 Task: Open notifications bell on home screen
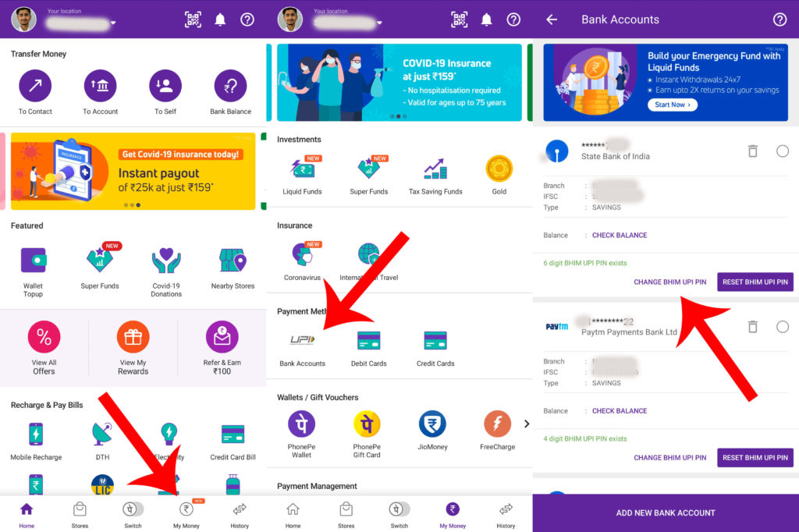tap(220, 20)
